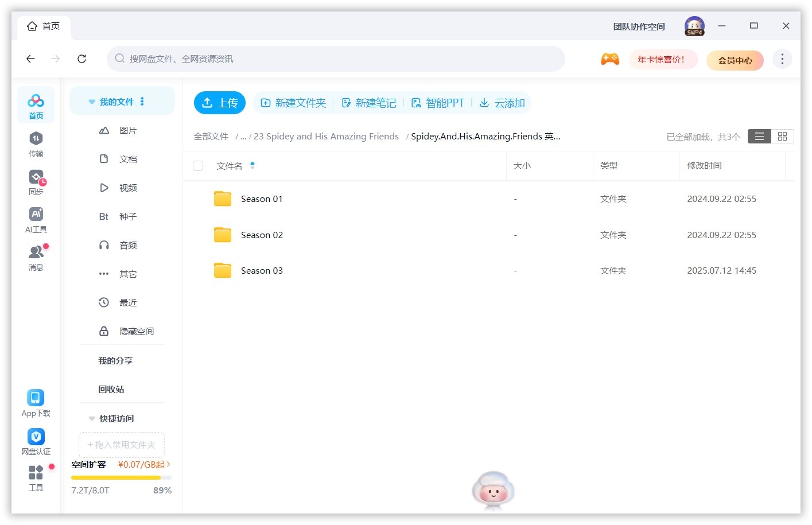This screenshot has height=525, width=812.
Task: Refresh the page with reload icon
Action: pos(81,59)
